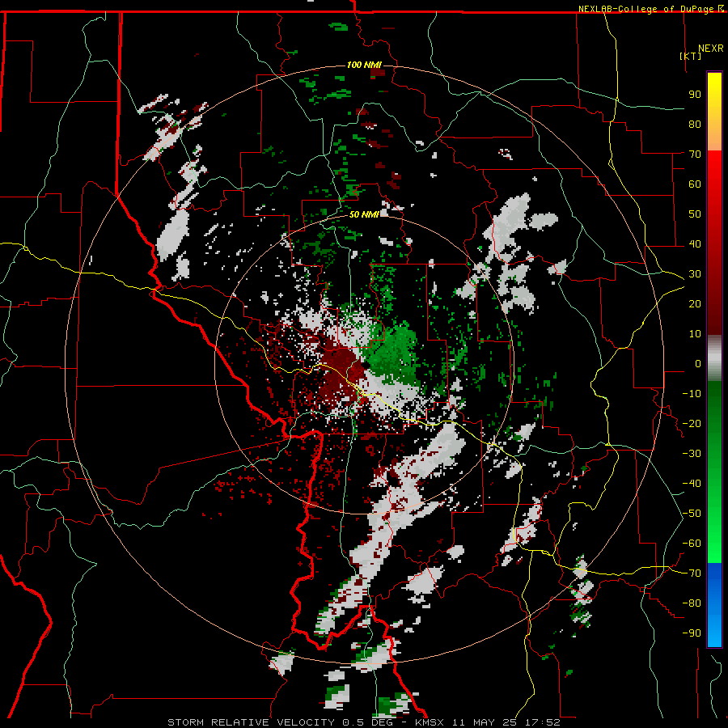Pick the dark blue color bar segment

coord(714,578)
